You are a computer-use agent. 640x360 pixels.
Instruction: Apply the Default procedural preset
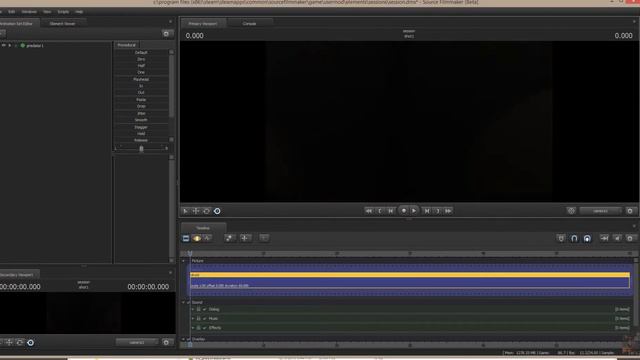[x=141, y=53]
